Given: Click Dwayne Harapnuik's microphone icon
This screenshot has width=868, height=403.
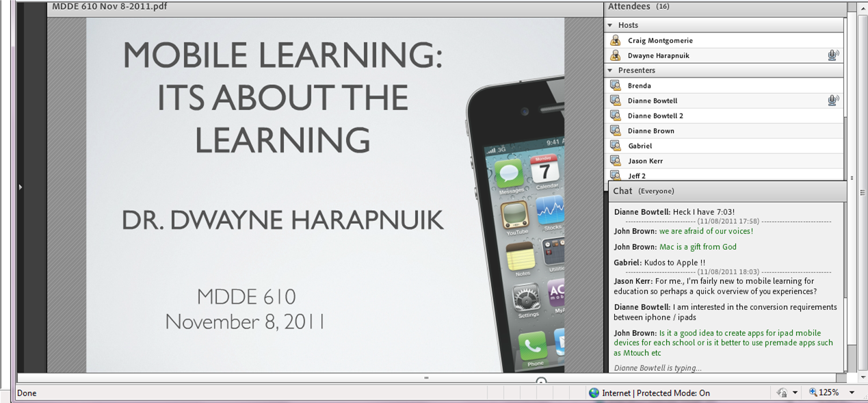Looking at the screenshot, I should point(833,55).
